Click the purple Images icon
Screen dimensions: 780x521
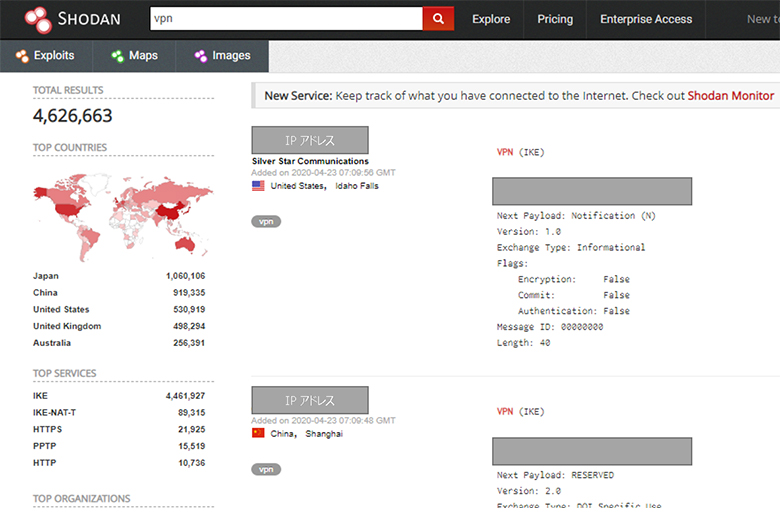tap(200, 56)
